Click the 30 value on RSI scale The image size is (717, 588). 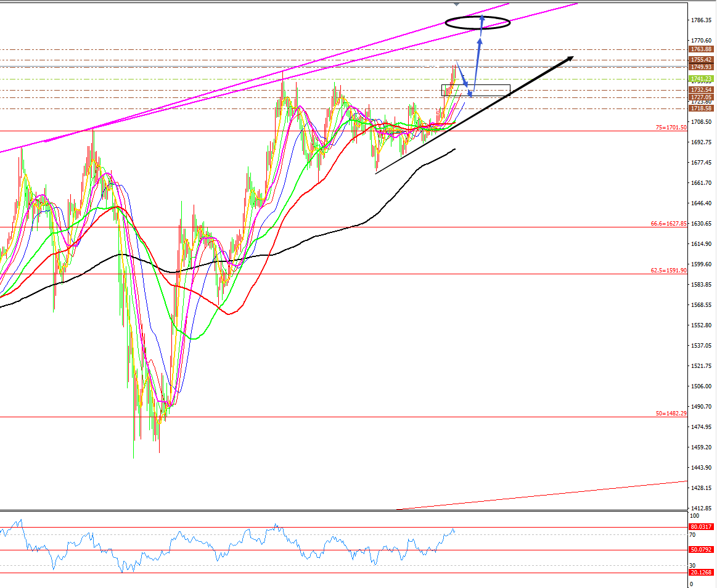coord(693,566)
